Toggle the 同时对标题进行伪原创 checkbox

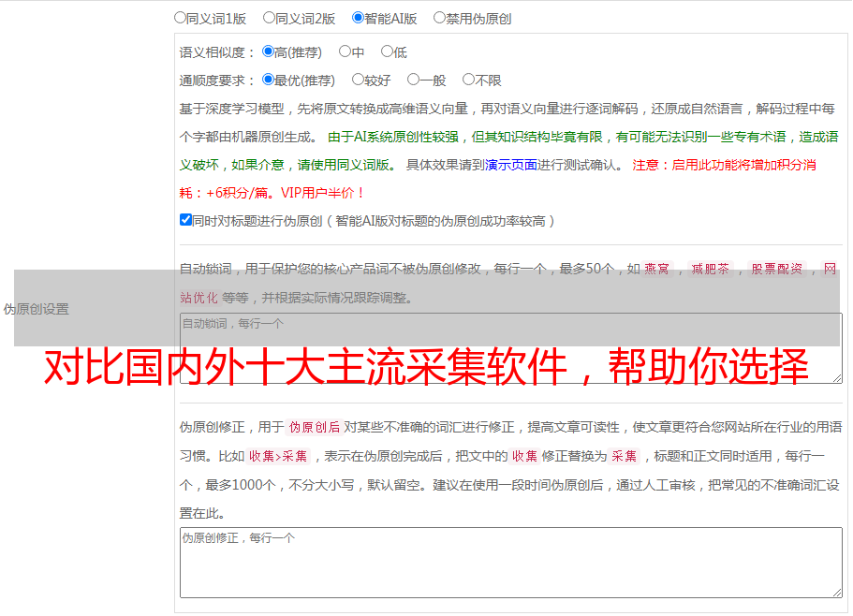pos(185,221)
